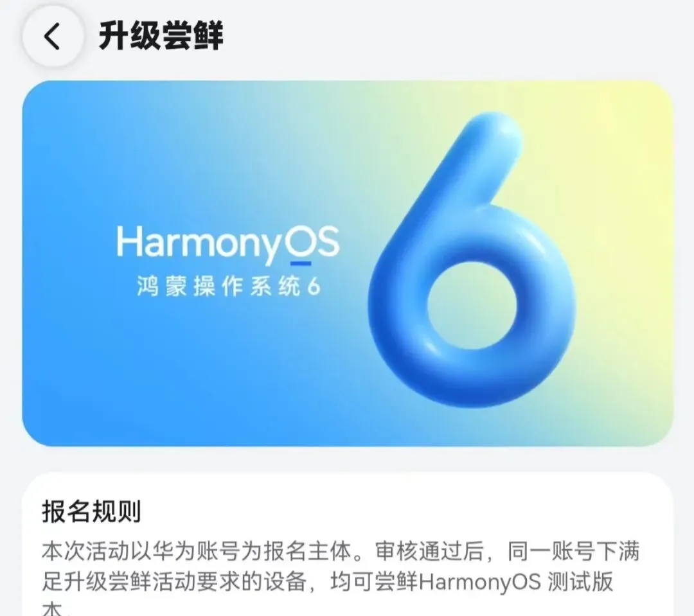Select the 鸿蒙操作系统 6 subtitle
The image size is (694, 616).
[x=228, y=286]
